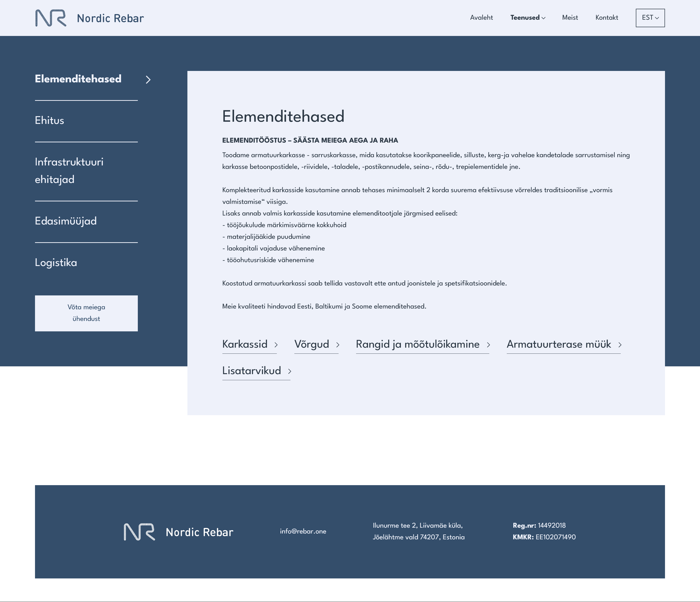Open the Karkassid link
This screenshot has height=602, width=700.
(245, 344)
